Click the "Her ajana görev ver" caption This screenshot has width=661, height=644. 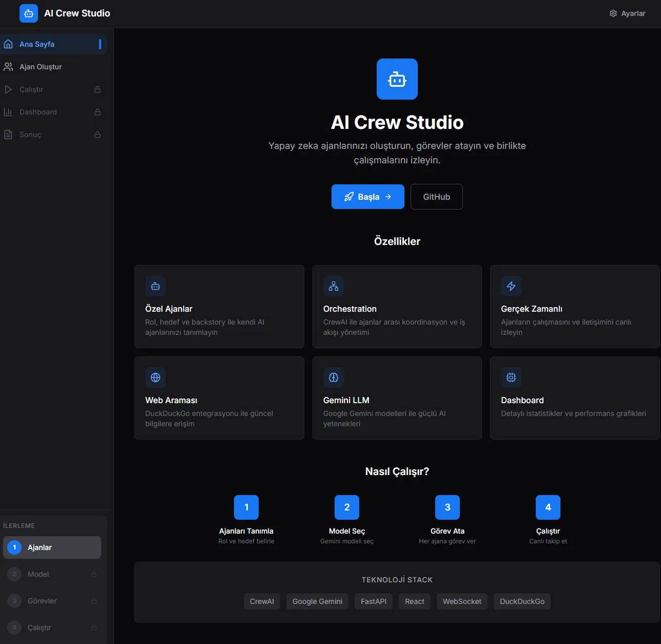[448, 541]
